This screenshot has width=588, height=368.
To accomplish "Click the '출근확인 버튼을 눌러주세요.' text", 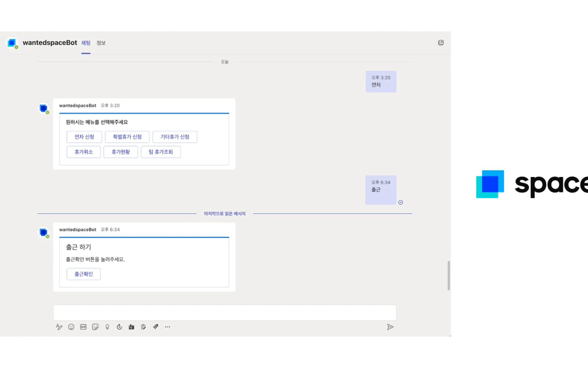I will [x=95, y=259].
